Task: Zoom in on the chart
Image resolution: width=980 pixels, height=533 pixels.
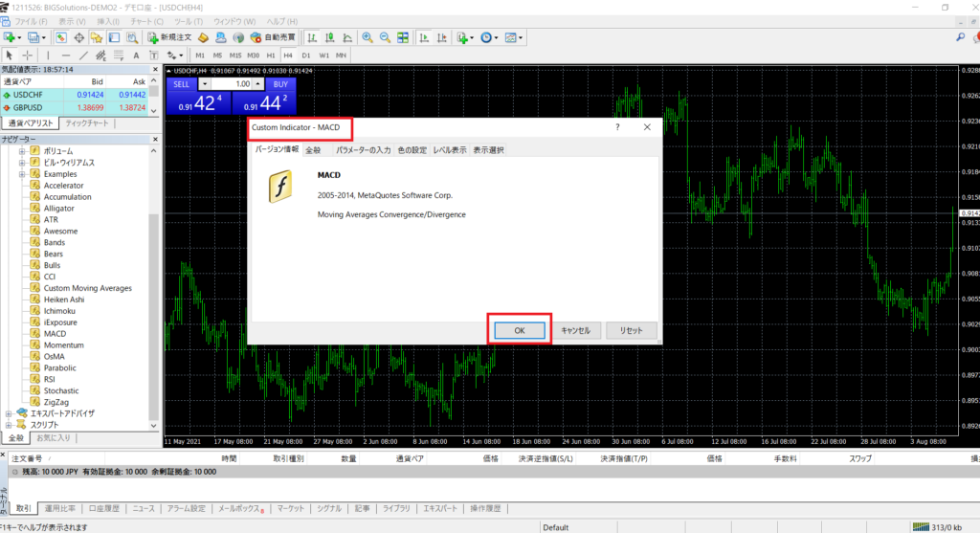Action: pos(367,37)
